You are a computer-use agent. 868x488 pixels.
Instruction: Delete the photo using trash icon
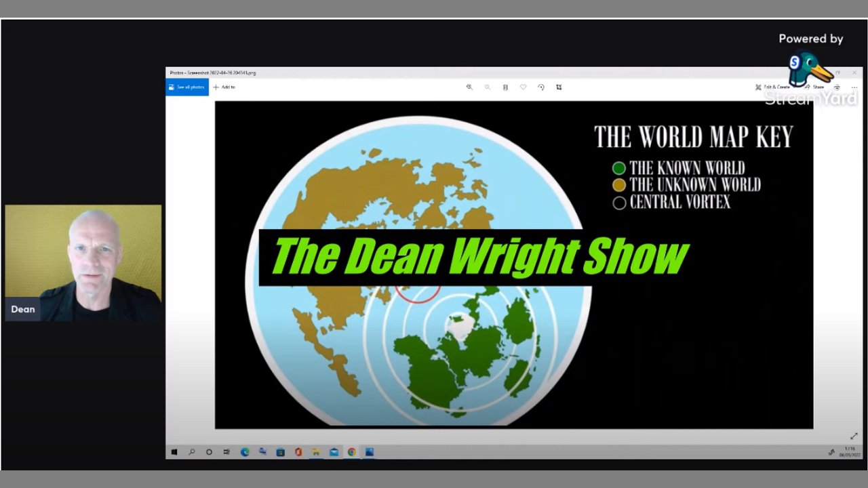[505, 87]
